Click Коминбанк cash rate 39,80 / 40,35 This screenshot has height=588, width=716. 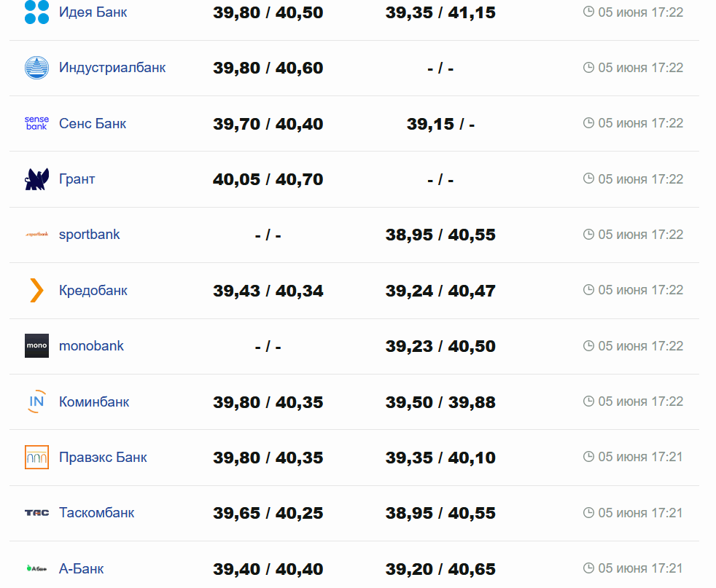(x=268, y=402)
